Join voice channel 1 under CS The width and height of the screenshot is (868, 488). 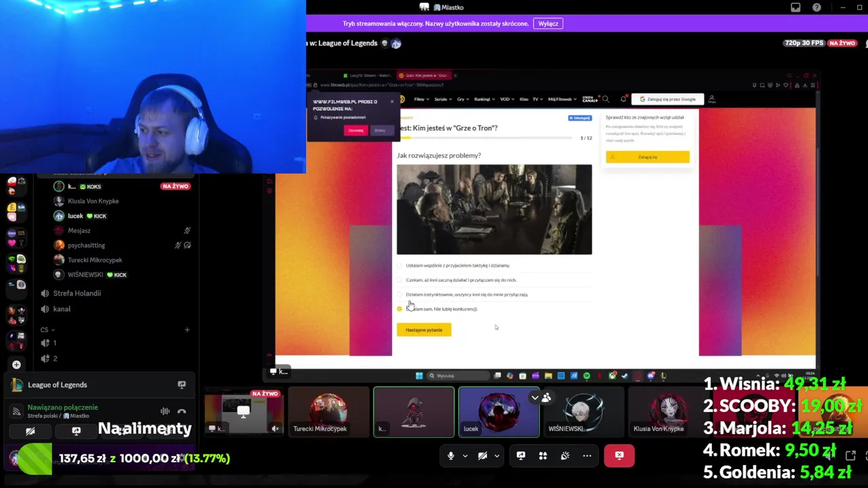pyautogui.click(x=49, y=343)
